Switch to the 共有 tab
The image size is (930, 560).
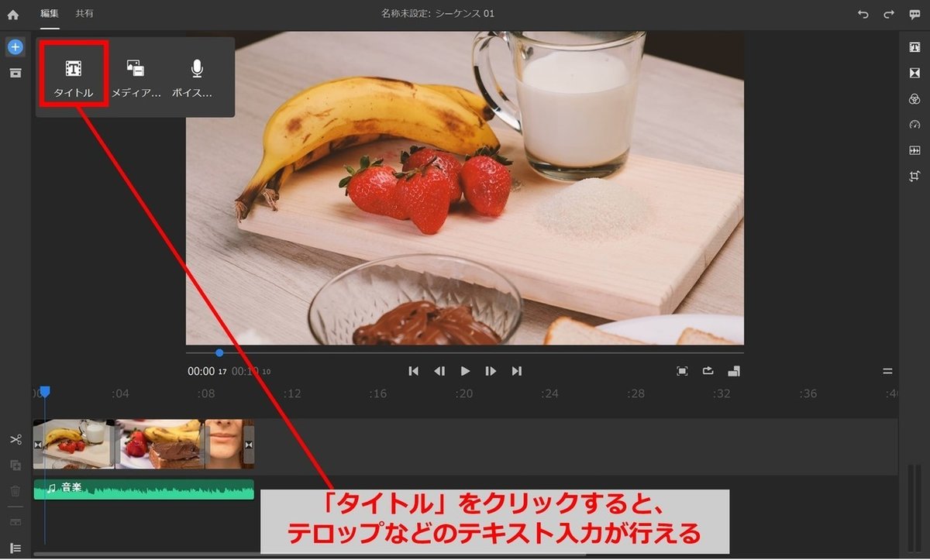tap(85, 14)
